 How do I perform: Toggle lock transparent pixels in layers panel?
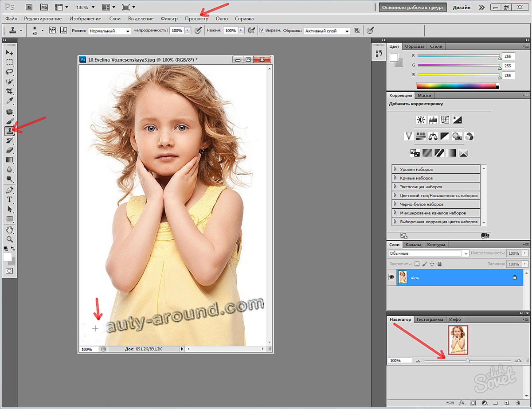click(417, 264)
